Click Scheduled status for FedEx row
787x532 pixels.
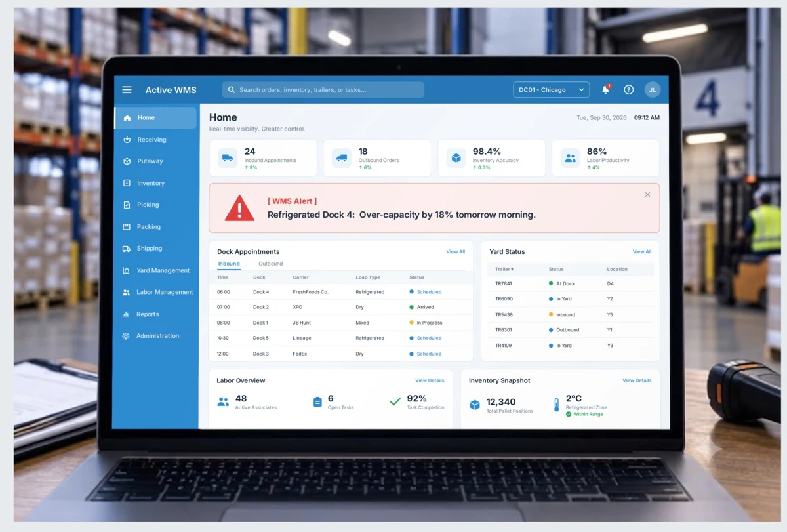(x=426, y=354)
